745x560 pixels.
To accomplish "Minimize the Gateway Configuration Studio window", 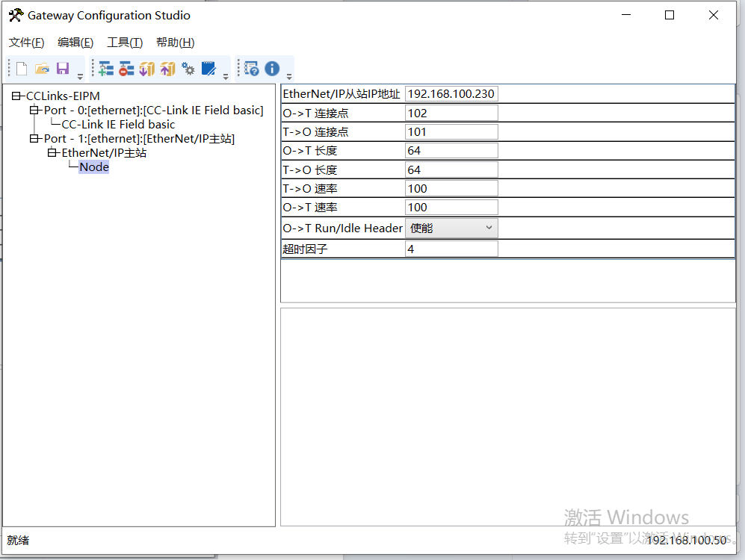I will [x=626, y=15].
